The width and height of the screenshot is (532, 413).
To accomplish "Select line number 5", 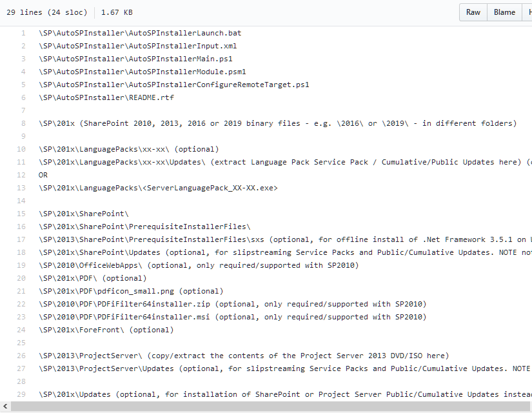I will [23, 85].
